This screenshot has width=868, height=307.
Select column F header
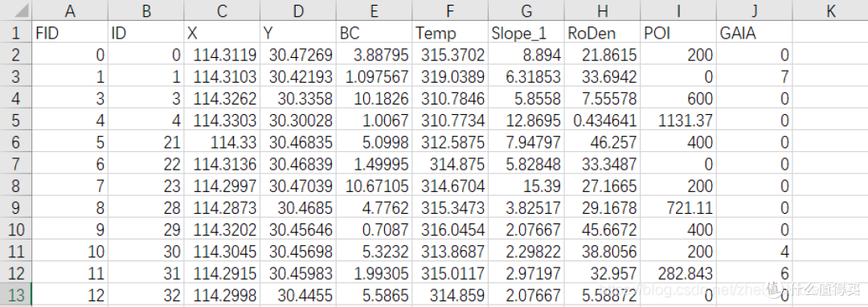[x=450, y=10]
